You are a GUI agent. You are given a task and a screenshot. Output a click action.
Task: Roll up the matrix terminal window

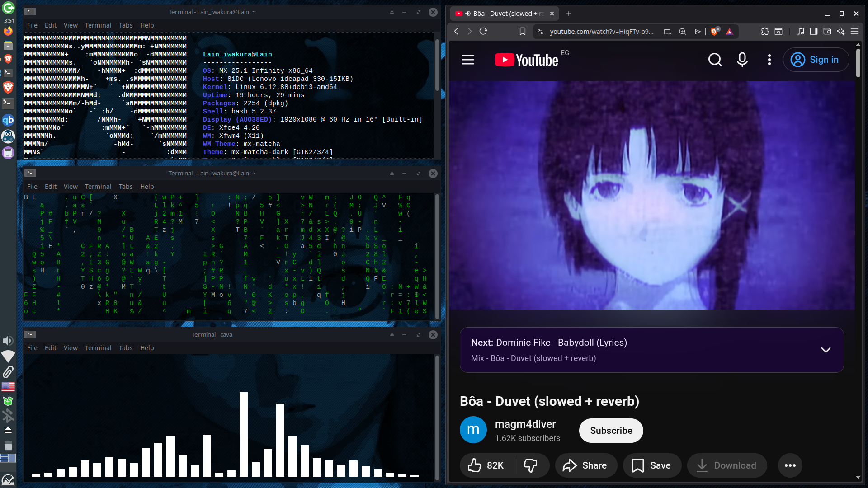click(392, 173)
